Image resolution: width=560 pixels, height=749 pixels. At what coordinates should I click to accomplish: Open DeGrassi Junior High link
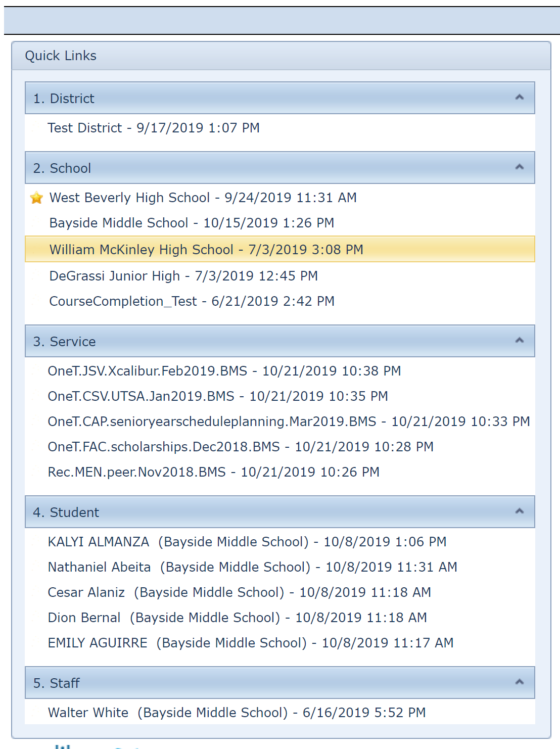click(183, 276)
